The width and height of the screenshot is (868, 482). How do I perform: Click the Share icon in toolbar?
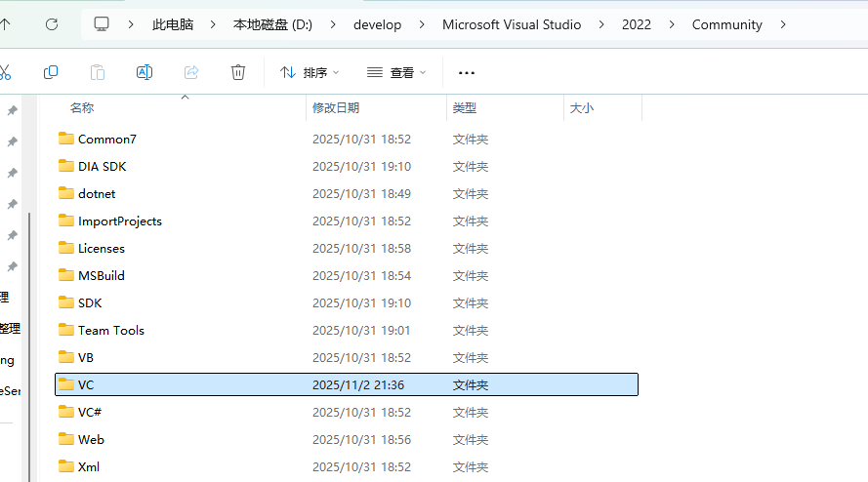point(191,72)
